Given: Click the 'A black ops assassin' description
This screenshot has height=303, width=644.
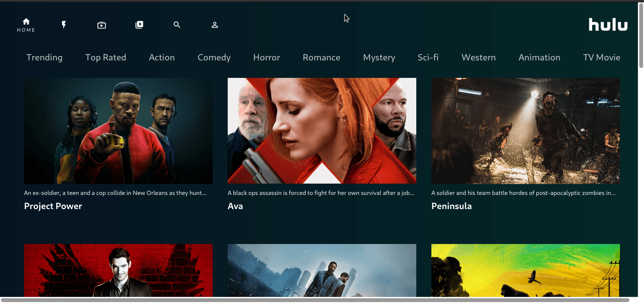Looking at the screenshot, I should click(321, 193).
